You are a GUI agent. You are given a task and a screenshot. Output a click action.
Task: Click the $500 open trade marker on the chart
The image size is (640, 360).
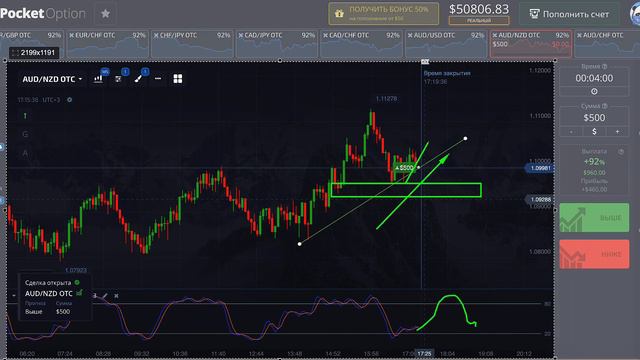pos(404,168)
